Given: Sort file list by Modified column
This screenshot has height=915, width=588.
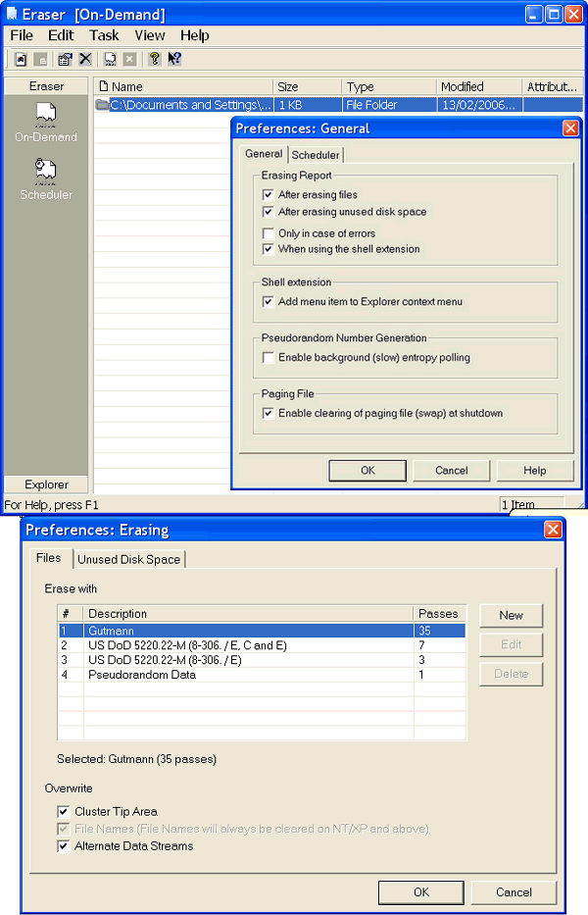Looking at the screenshot, I should (479, 87).
